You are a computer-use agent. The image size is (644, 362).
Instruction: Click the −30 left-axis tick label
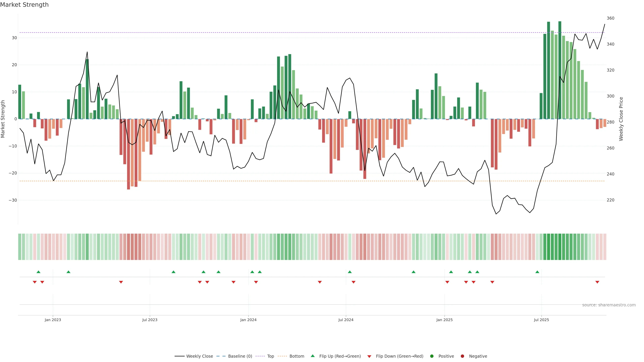point(13,200)
